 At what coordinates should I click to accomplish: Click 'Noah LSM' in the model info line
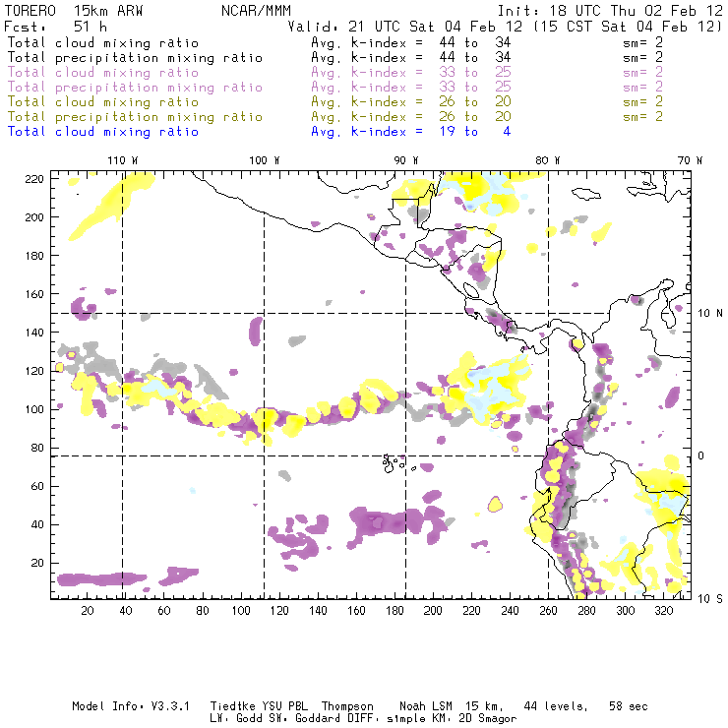[x=425, y=706]
